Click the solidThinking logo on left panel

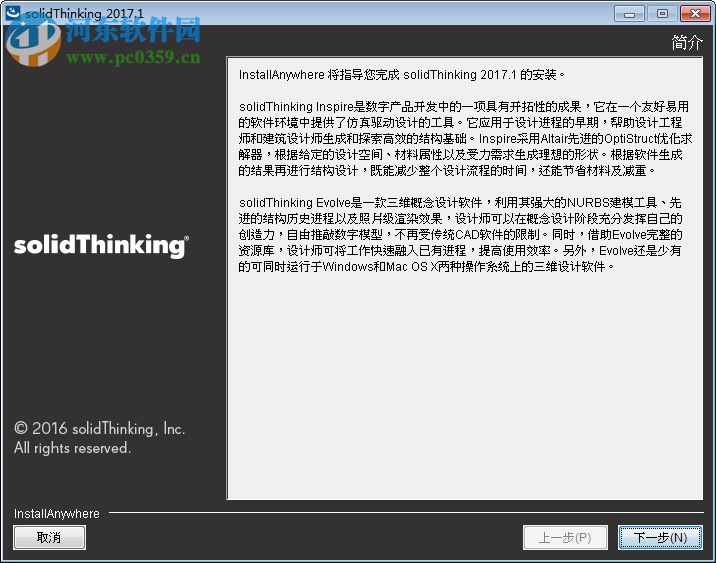coord(101,246)
